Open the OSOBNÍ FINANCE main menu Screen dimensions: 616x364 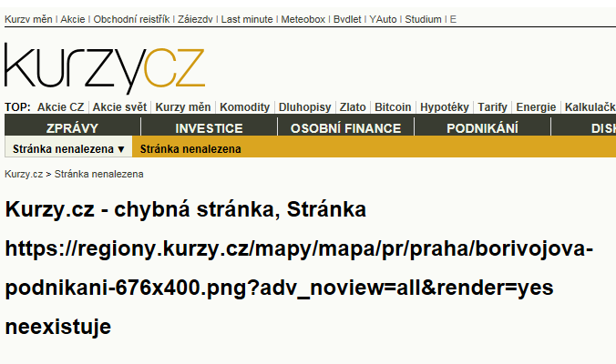(345, 128)
